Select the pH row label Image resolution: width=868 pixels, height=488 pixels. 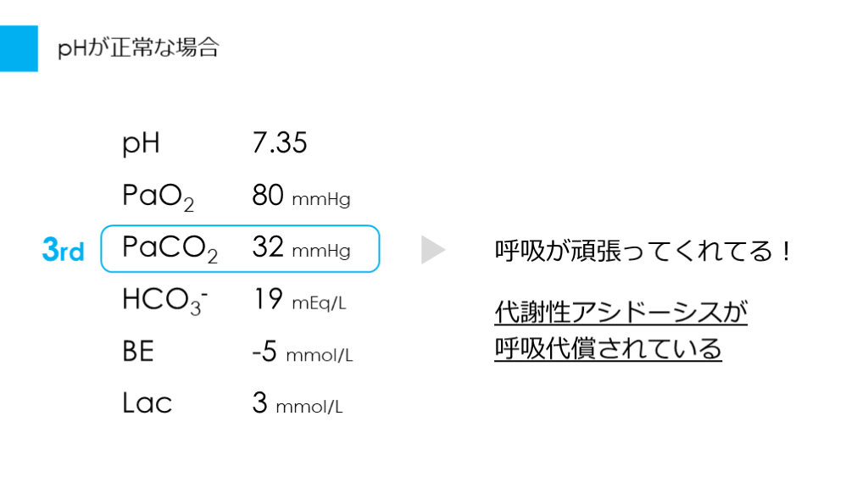[141, 143]
